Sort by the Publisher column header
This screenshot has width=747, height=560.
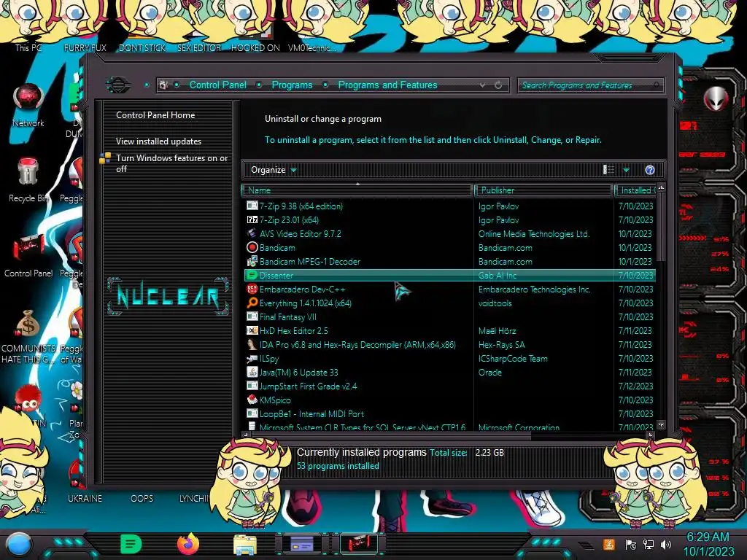[x=543, y=190]
